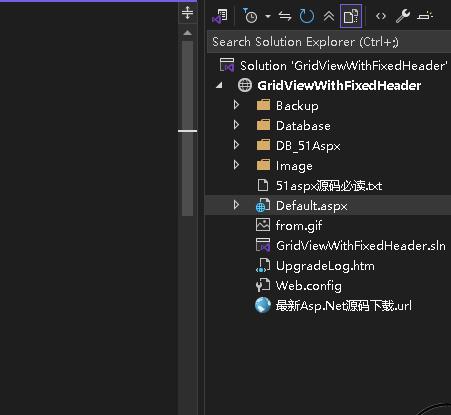Click the globe icon of the web project
451x415 pixels.
[245, 85]
